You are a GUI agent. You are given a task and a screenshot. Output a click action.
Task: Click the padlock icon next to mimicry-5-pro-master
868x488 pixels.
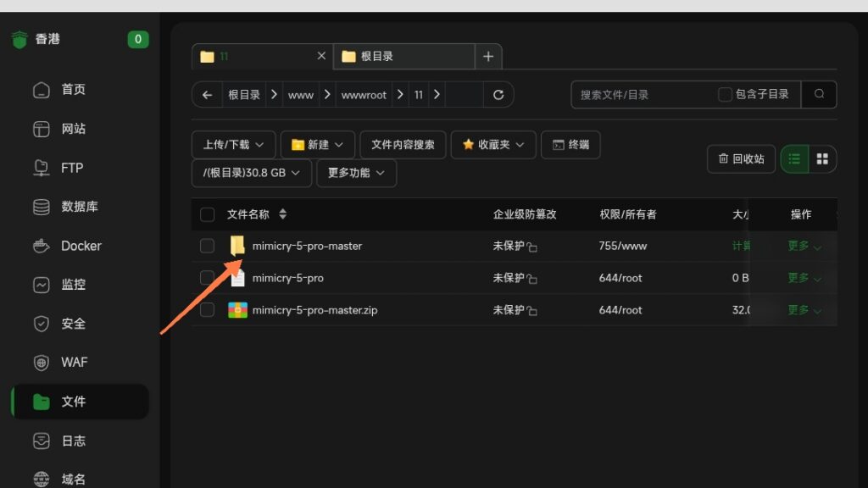pos(533,246)
